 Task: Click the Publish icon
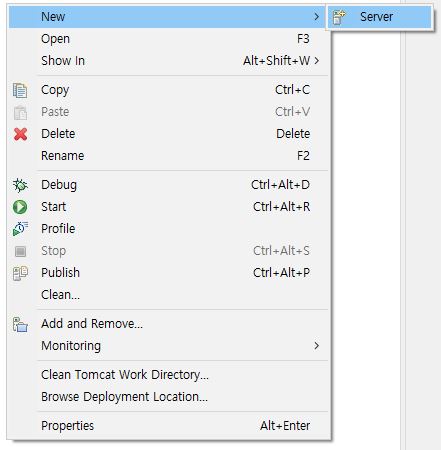(20, 273)
